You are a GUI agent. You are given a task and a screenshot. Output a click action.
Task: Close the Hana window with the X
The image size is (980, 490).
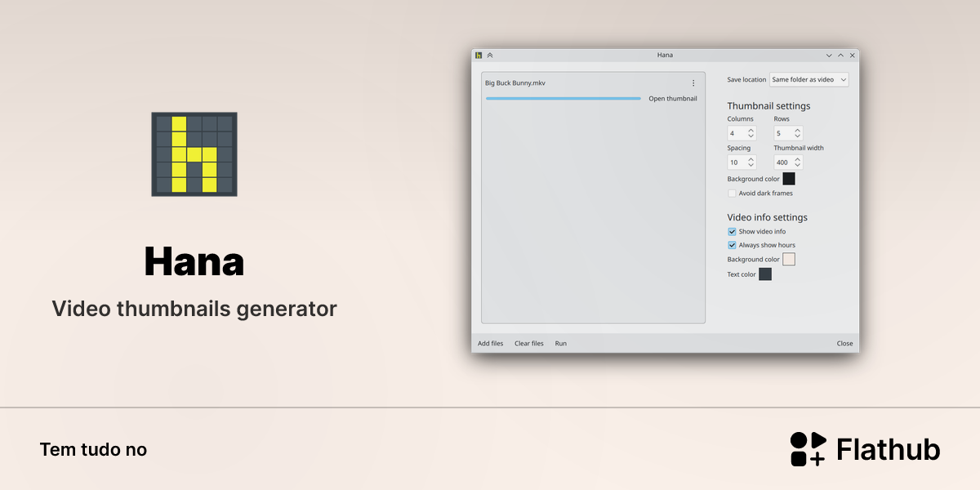(852, 56)
